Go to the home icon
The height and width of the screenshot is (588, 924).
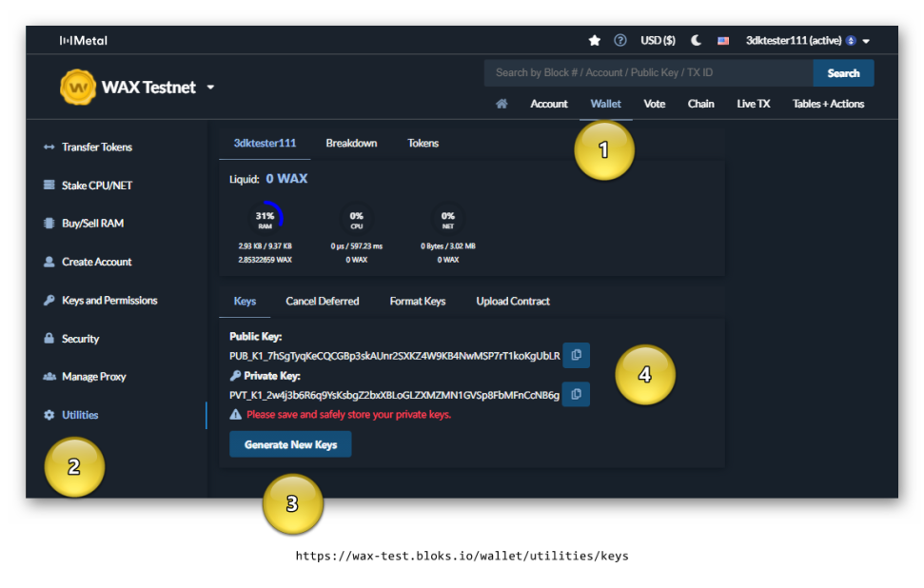tap(501, 104)
